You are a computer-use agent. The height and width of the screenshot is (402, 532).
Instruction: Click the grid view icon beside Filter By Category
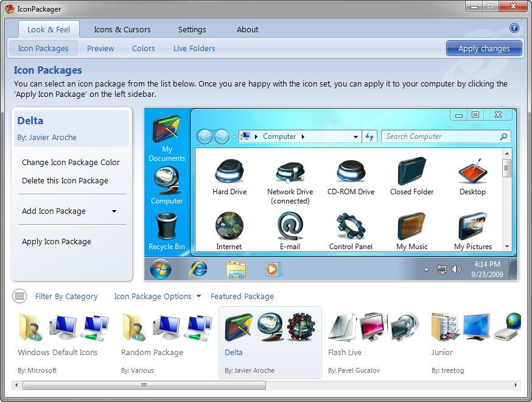(19, 296)
